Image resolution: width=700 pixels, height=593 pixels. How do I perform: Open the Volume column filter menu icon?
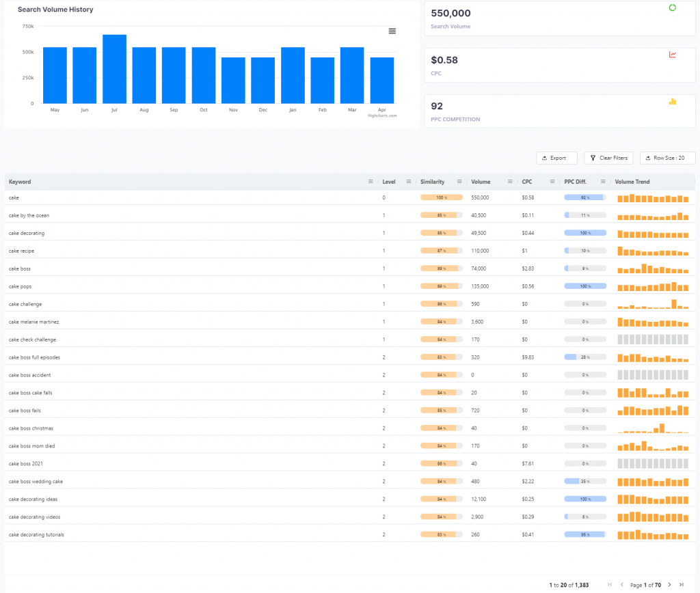tap(510, 182)
